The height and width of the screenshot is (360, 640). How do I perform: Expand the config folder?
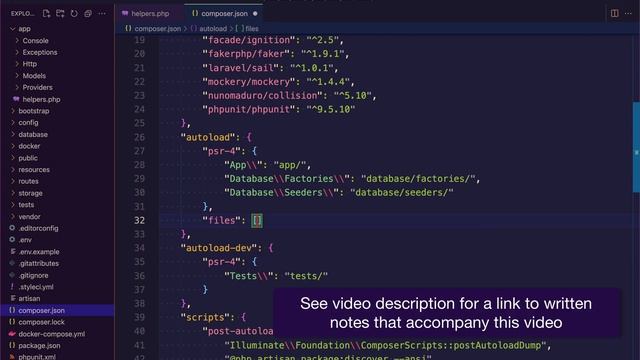[x=13, y=122]
